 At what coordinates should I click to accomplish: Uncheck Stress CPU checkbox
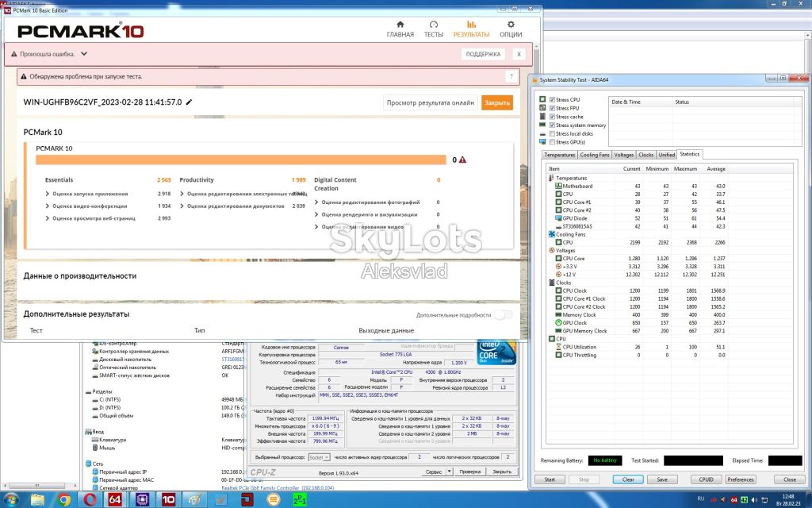(x=552, y=99)
